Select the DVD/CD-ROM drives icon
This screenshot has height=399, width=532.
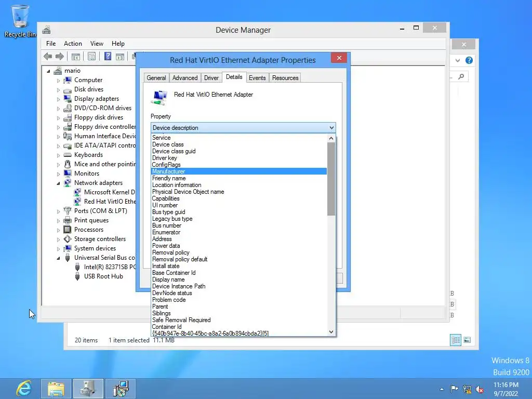point(68,108)
